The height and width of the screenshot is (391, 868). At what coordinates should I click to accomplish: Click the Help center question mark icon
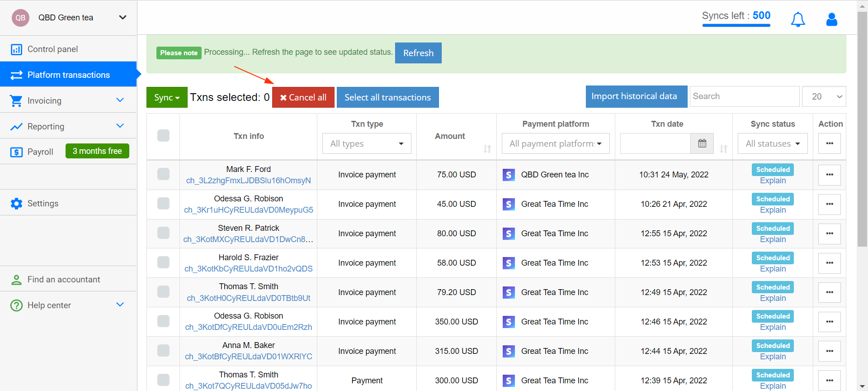[16, 305]
